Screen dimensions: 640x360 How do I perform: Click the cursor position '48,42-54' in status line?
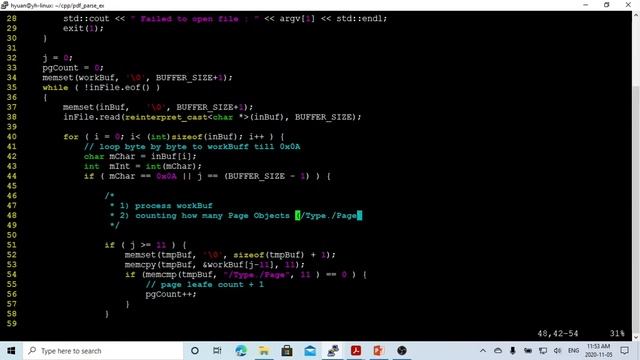click(558, 333)
